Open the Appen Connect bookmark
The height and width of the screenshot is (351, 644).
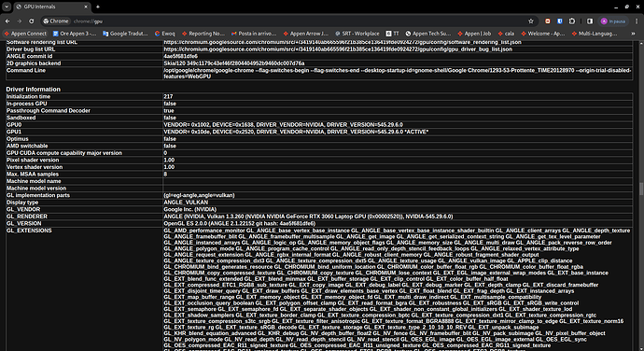tap(25, 34)
